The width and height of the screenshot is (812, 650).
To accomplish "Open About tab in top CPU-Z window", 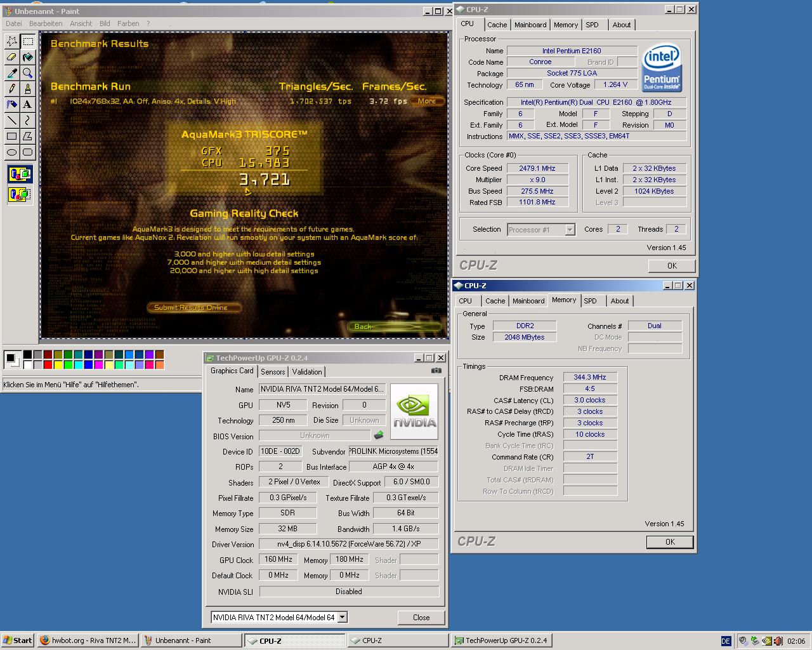I will coord(622,25).
